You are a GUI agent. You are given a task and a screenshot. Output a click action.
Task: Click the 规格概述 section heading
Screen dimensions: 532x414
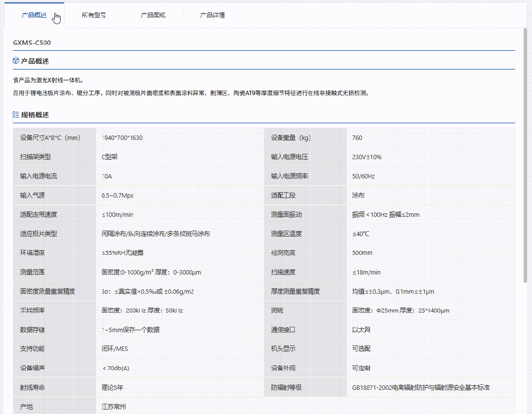35,115
